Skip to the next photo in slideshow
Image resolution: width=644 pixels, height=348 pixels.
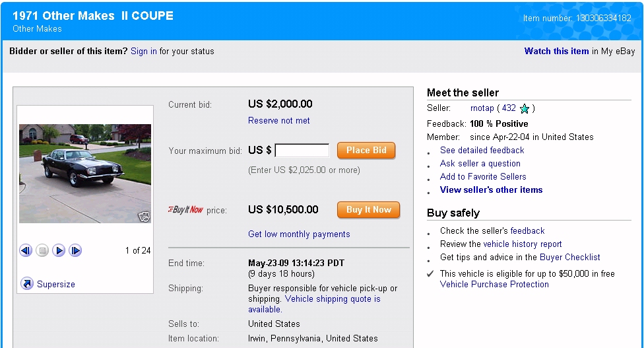pos(75,250)
